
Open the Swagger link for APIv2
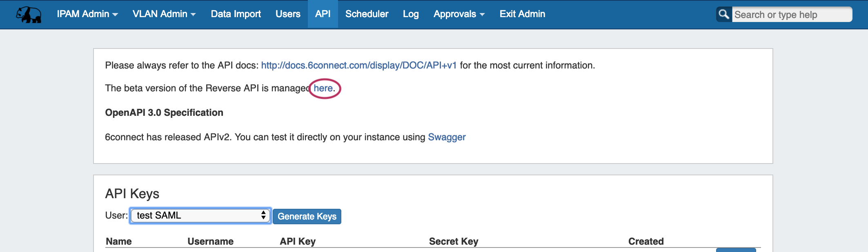(x=447, y=137)
